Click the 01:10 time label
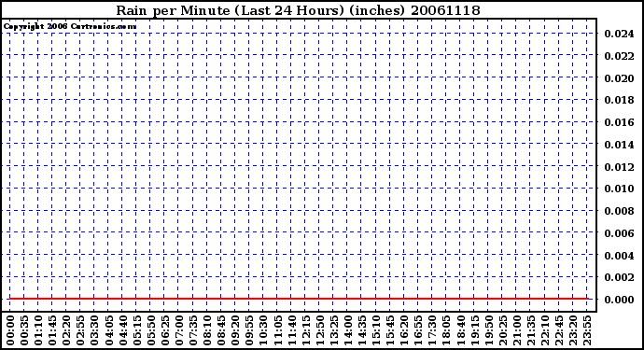Viewport: 644px width, 350px height. (x=38, y=330)
